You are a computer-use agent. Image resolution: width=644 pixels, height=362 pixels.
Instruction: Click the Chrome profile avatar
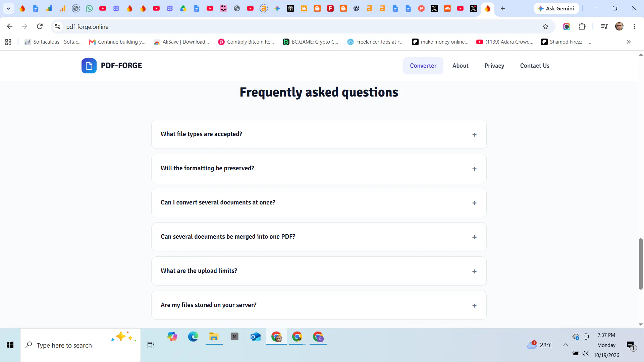tap(619, 26)
